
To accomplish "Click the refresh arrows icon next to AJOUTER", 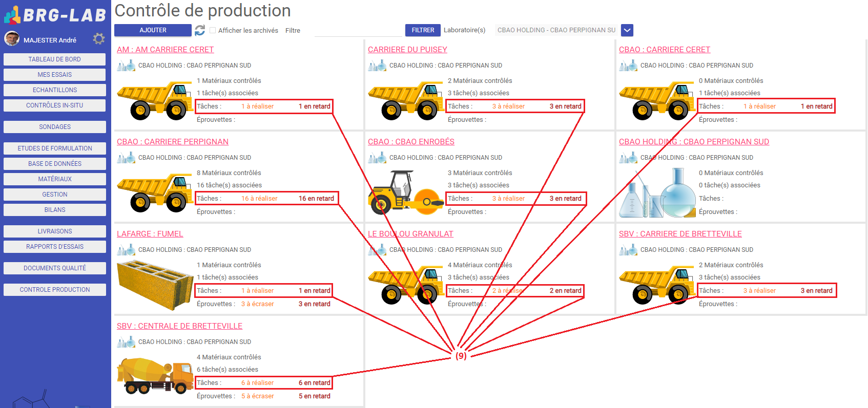I will pyautogui.click(x=200, y=30).
